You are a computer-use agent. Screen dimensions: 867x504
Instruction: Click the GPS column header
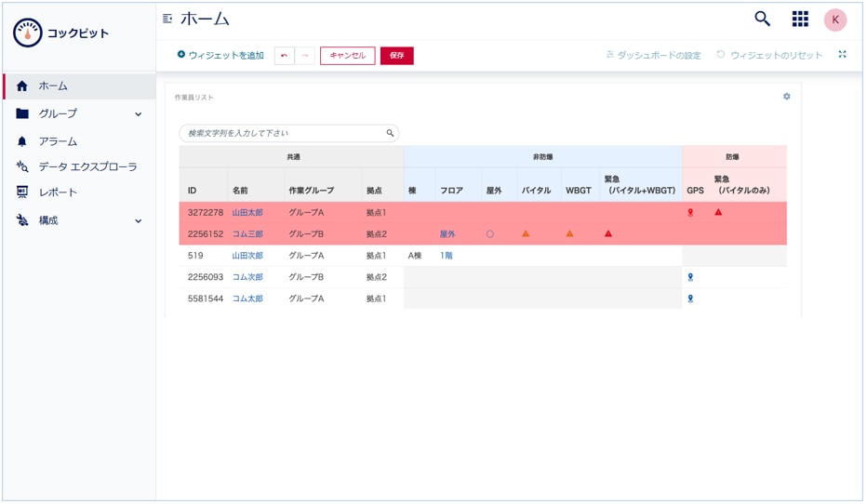coord(695,190)
